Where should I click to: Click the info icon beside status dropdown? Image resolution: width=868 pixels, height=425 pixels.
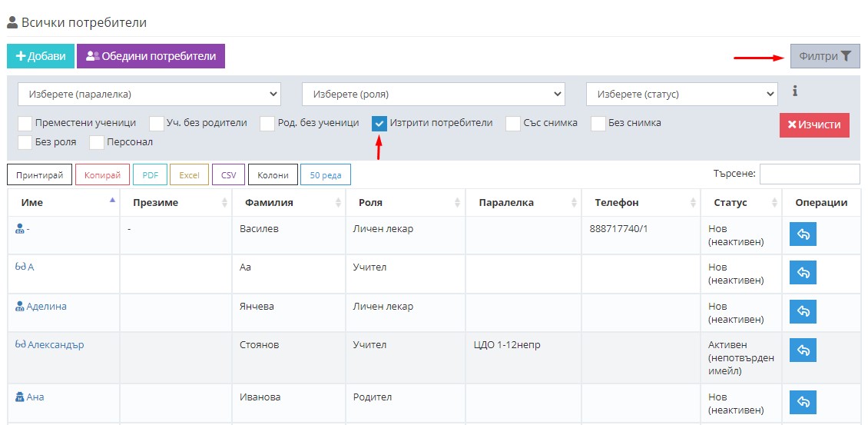pos(795,91)
